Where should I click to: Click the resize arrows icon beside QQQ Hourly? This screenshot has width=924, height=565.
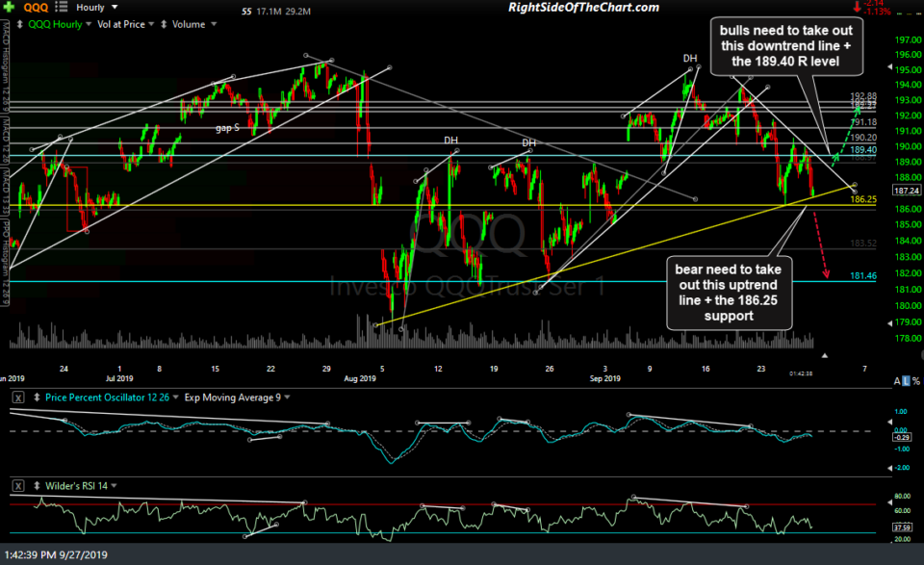tap(19, 24)
